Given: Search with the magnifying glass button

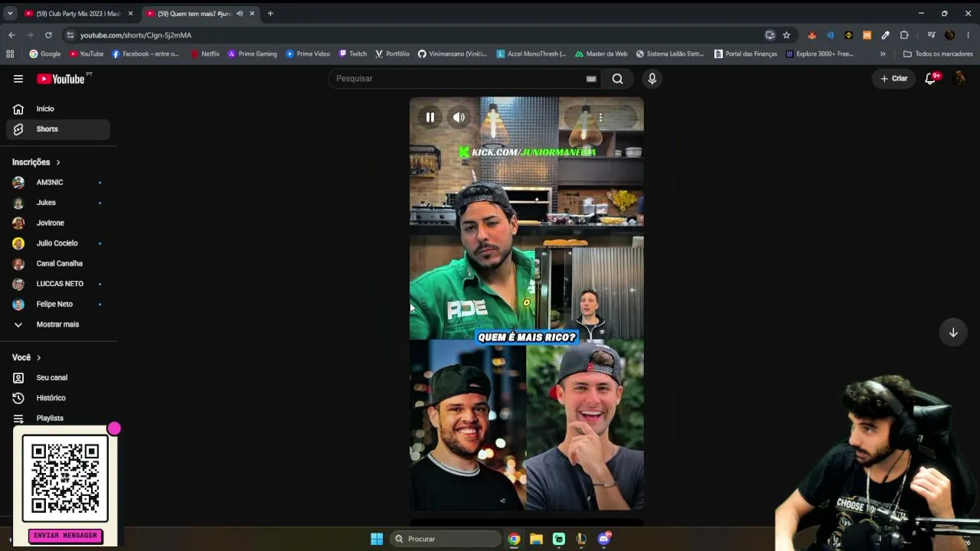Looking at the screenshot, I should [x=617, y=79].
